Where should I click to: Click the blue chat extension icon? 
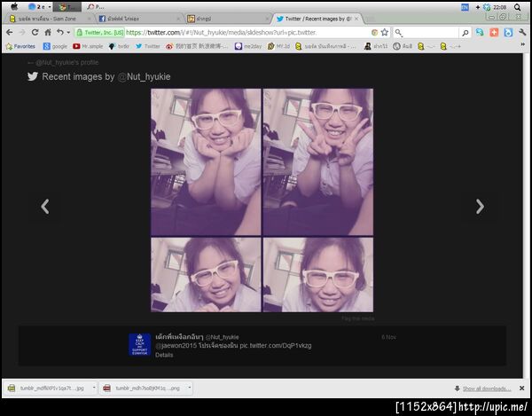480,32
